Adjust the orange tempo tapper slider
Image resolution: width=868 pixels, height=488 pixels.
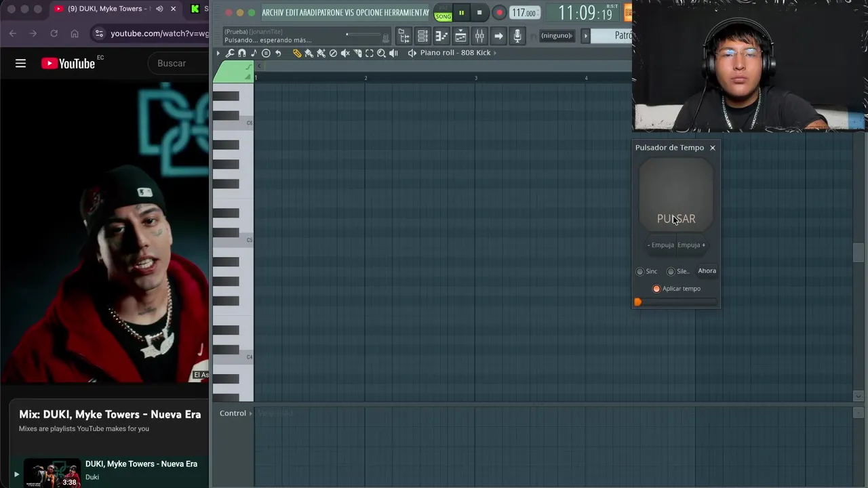pos(637,302)
